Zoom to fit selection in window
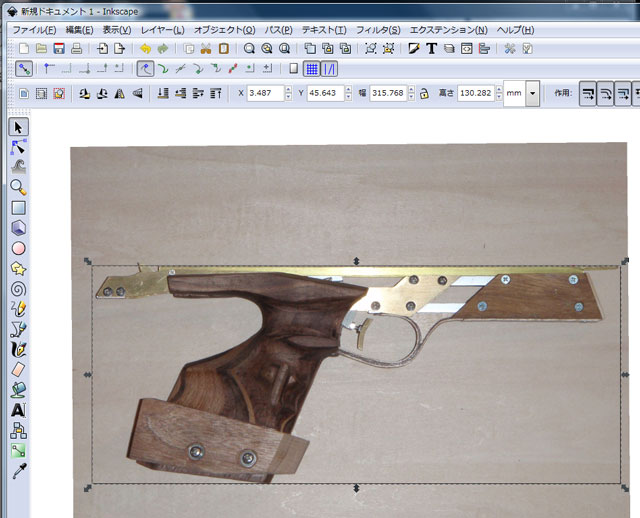Viewport: 640px width, 518px height. (249, 49)
